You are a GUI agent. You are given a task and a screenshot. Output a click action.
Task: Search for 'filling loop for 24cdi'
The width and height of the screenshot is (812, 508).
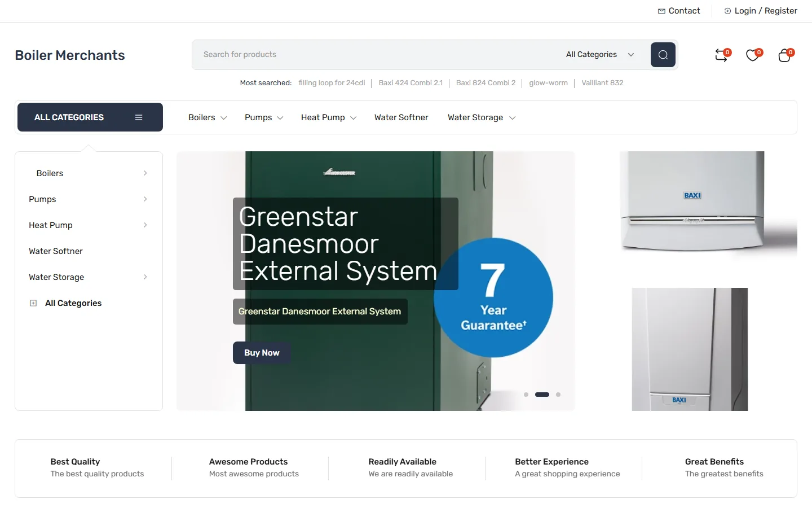[x=332, y=83]
